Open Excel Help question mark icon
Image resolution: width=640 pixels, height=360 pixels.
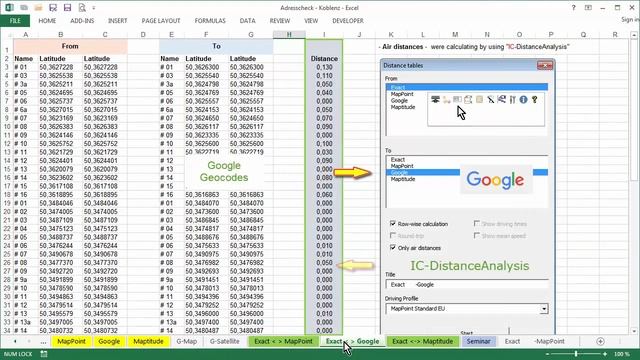coord(573,7)
